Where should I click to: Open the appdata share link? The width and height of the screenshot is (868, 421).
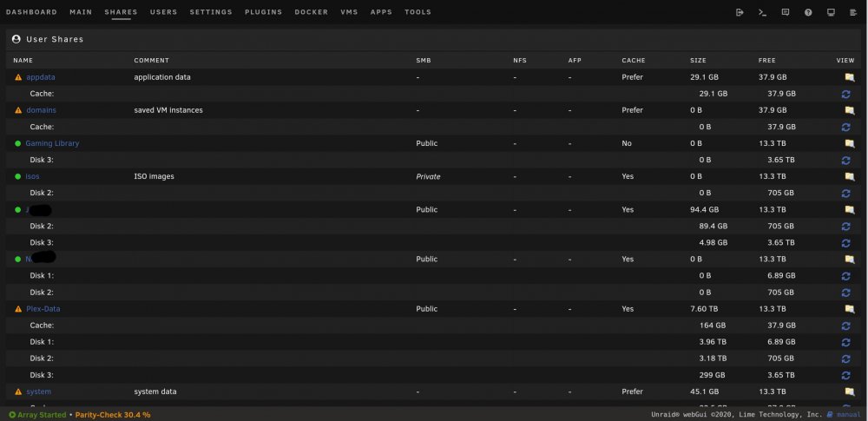click(x=41, y=77)
